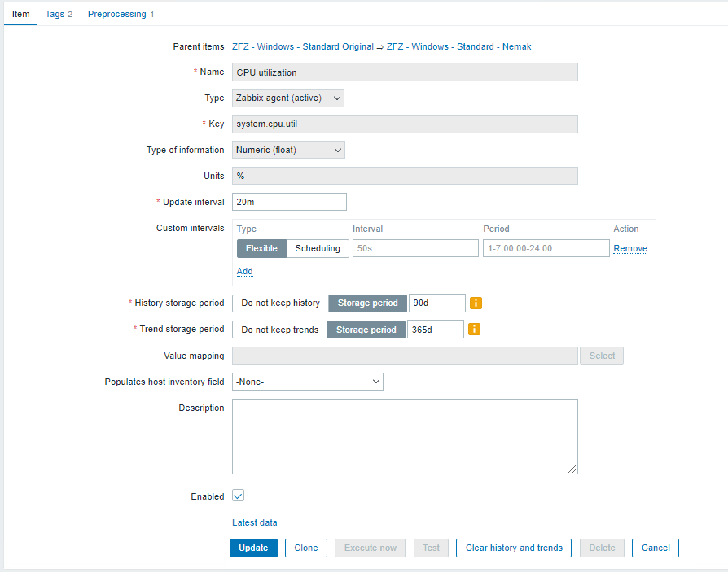Add a new custom interval

244,271
